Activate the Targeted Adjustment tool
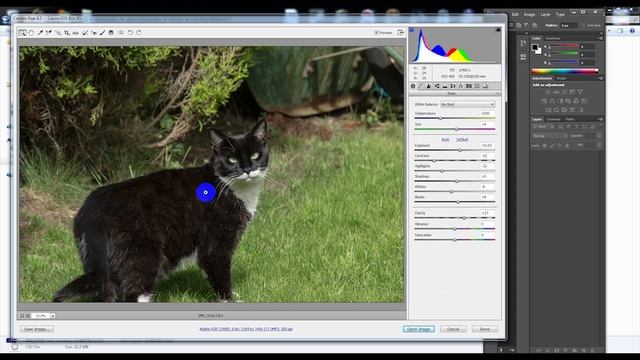640x360 pixels. pyautogui.click(x=58, y=33)
